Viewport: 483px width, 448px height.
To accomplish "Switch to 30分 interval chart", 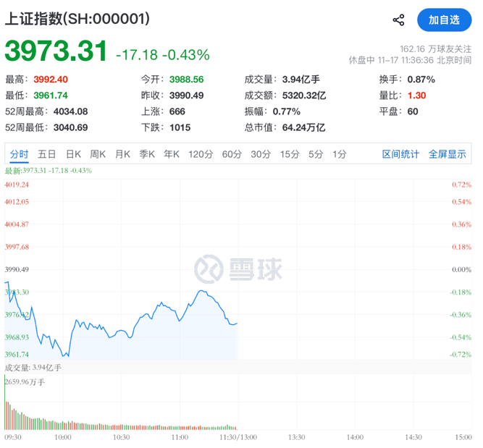I will tap(261, 154).
